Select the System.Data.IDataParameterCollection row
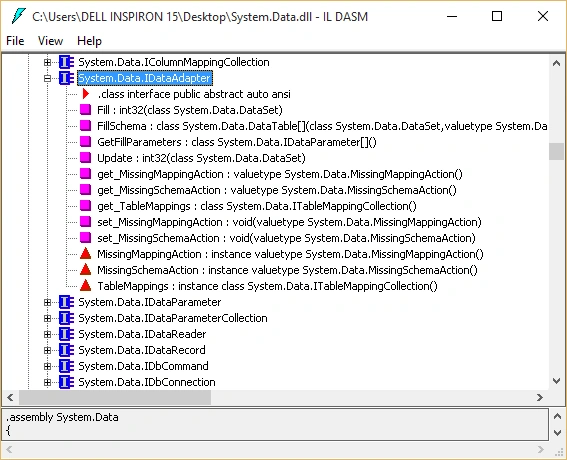The image size is (567, 460). coord(173,318)
